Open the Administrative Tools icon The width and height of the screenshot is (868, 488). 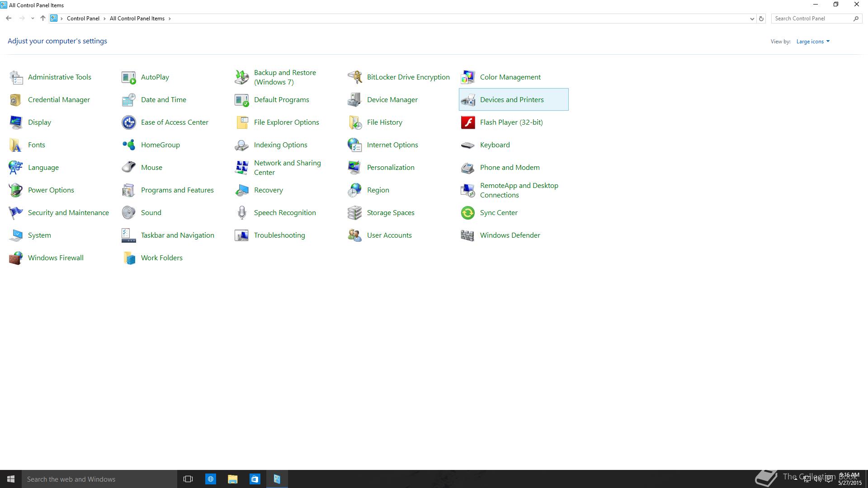click(16, 77)
